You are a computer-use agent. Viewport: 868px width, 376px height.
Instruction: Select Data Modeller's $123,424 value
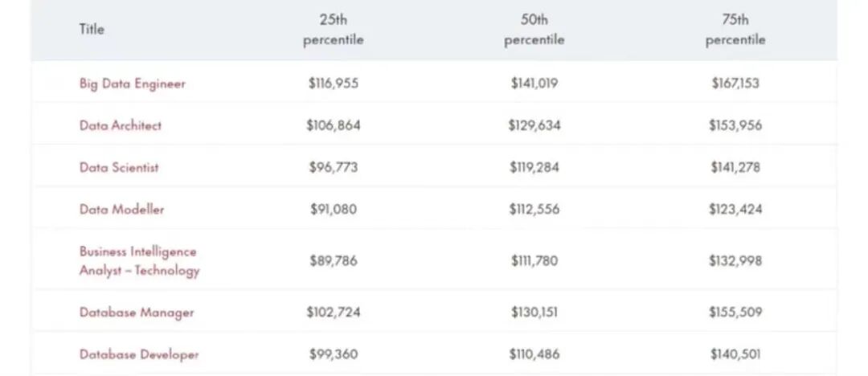735,209
